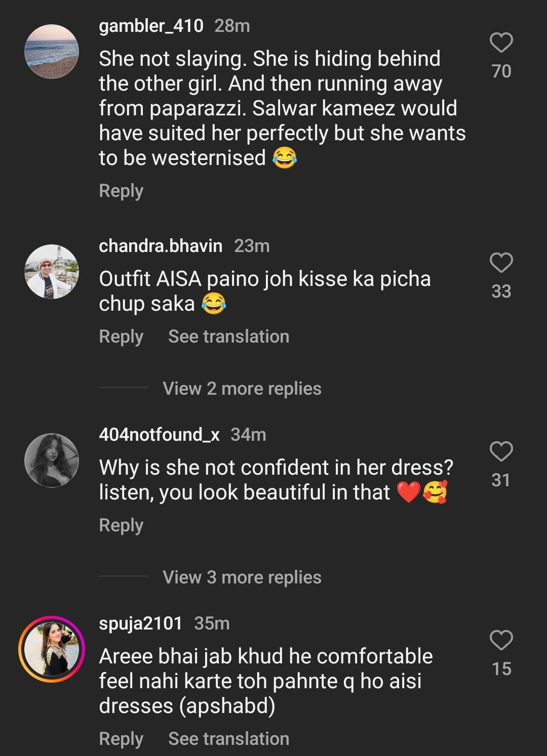Like chandra.bhavin's comment with the heart
This screenshot has width=547, height=756.
coord(501,263)
